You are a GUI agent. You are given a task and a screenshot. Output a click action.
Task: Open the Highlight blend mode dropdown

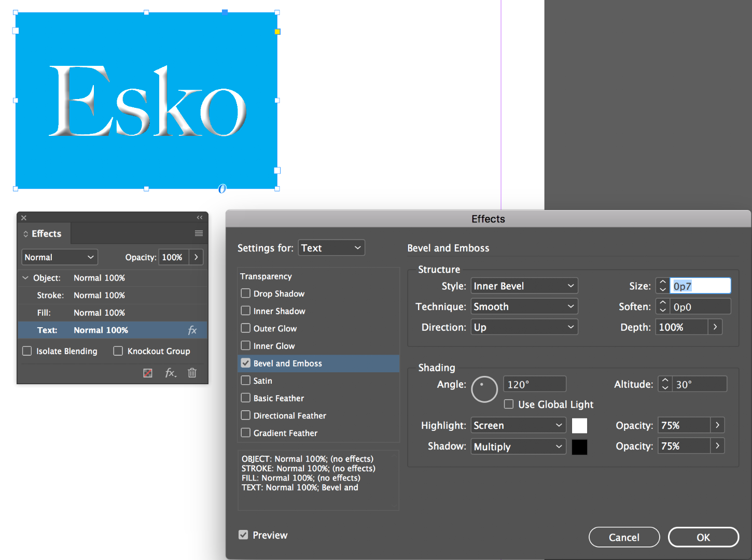click(x=518, y=425)
